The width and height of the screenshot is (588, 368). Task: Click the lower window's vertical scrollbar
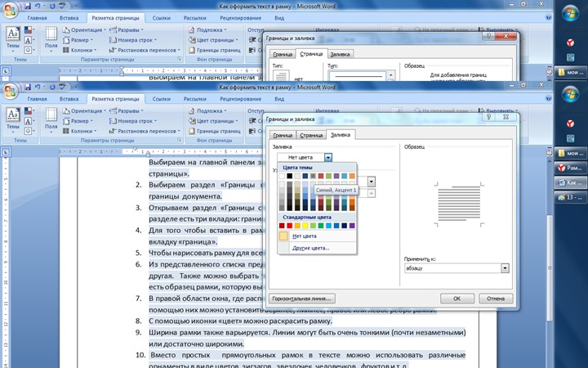point(550,267)
